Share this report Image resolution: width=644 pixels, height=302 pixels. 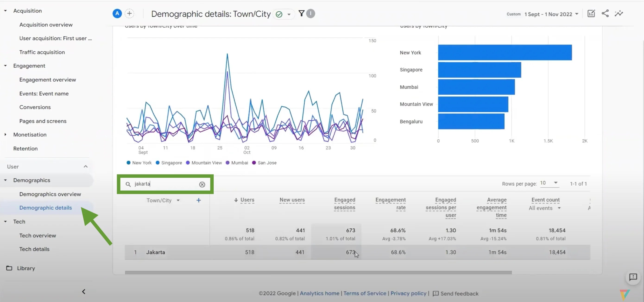point(605,13)
